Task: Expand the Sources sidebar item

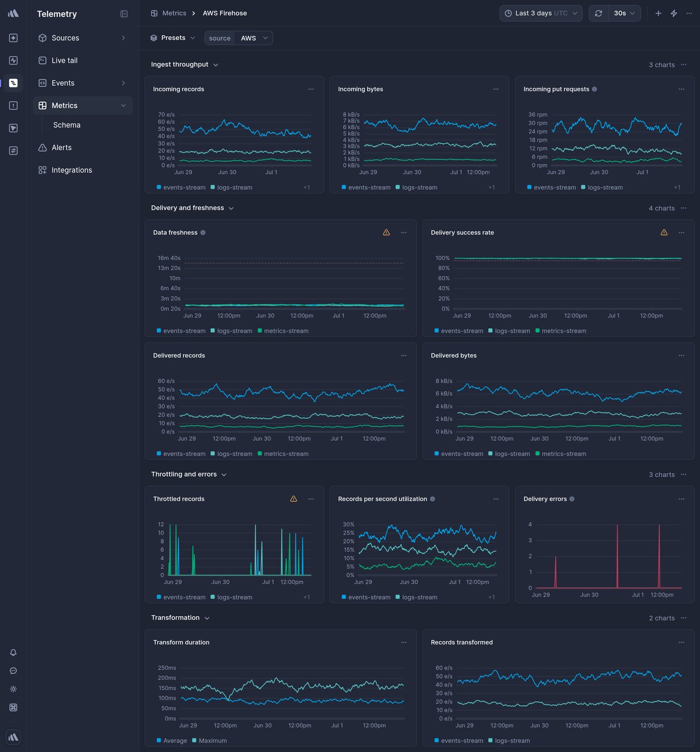Action: (82, 38)
